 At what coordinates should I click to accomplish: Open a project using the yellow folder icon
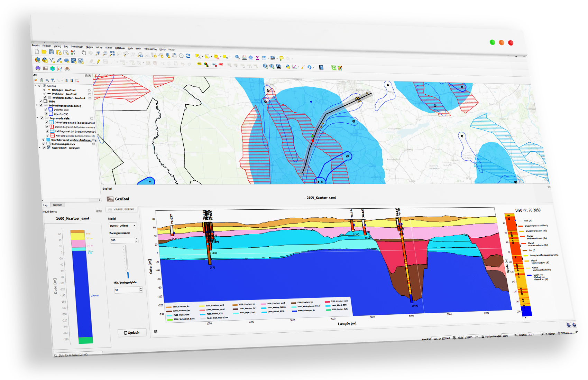44,52
